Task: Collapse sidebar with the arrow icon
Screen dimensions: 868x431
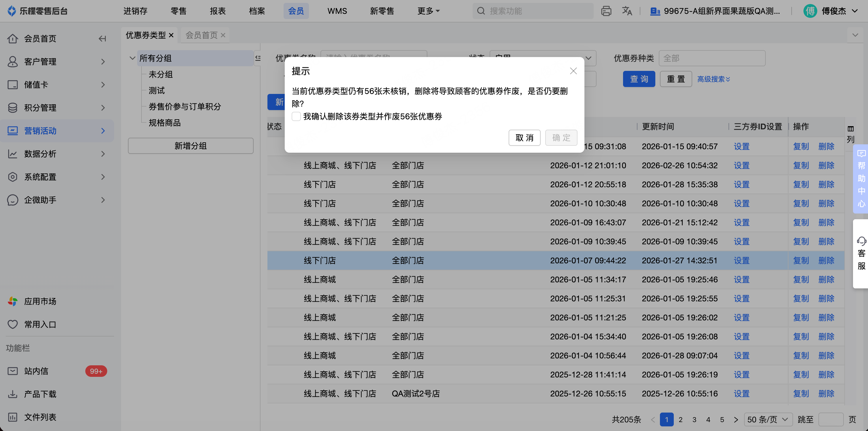Action: [x=102, y=39]
